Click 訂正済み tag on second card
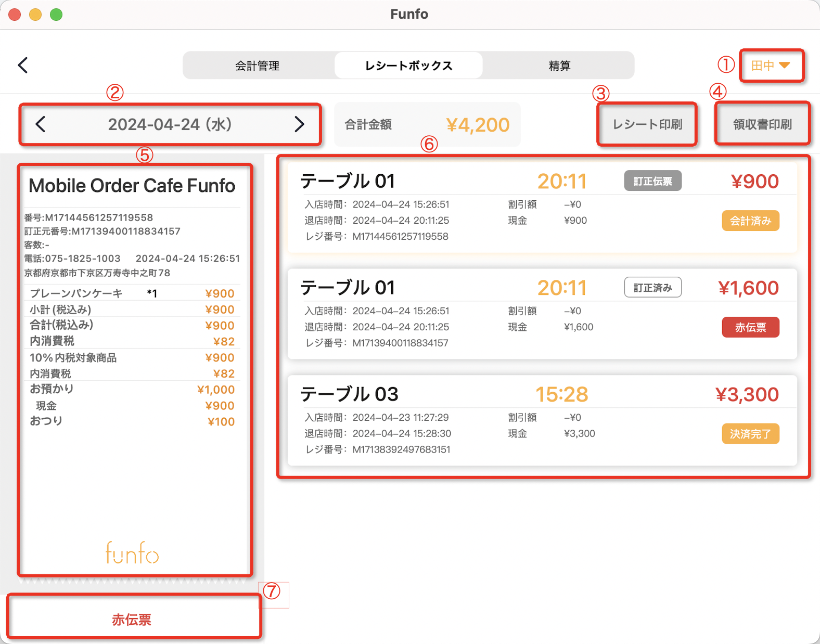Viewport: 820px width, 644px height. tap(653, 288)
